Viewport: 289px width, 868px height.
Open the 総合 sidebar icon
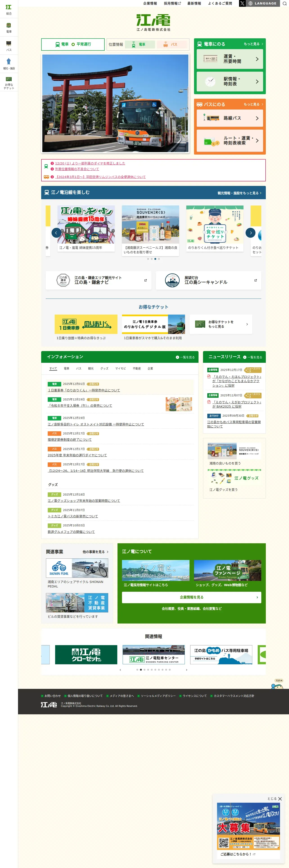coord(9,9)
